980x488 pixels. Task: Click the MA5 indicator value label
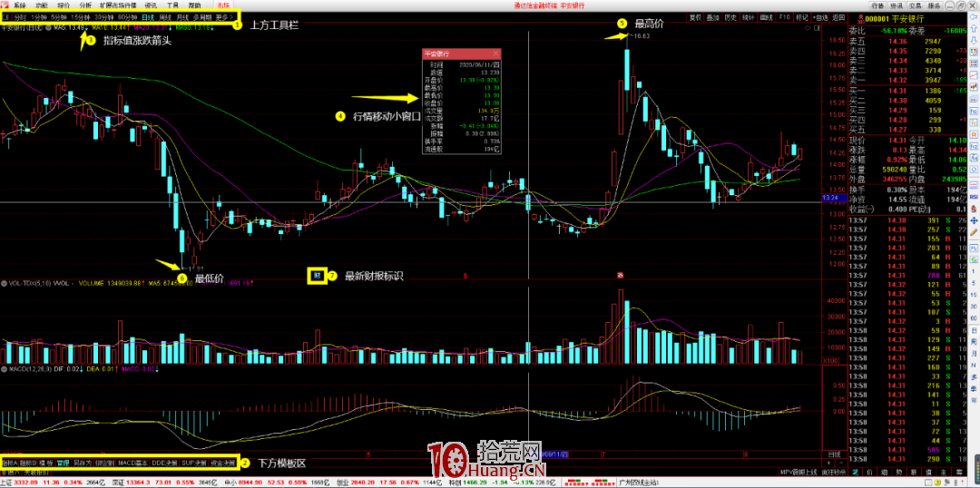pyautogui.click(x=70, y=28)
